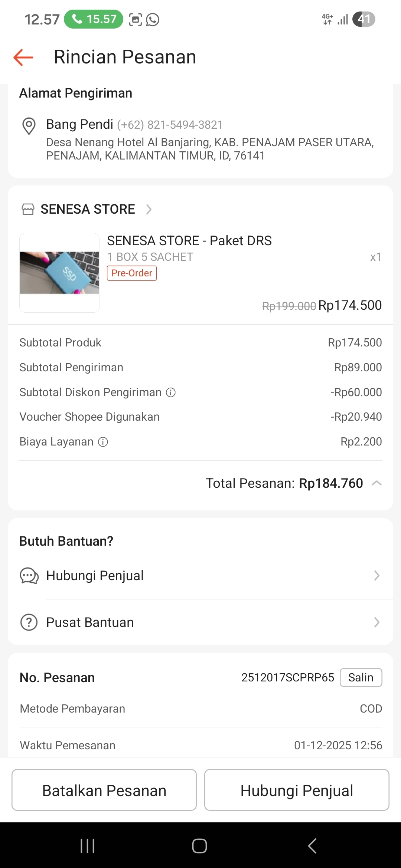Viewport: 401px width, 868px height.
Task: Open Pusat Bantuan row chevron
Action: pyautogui.click(x=376, y=622)
